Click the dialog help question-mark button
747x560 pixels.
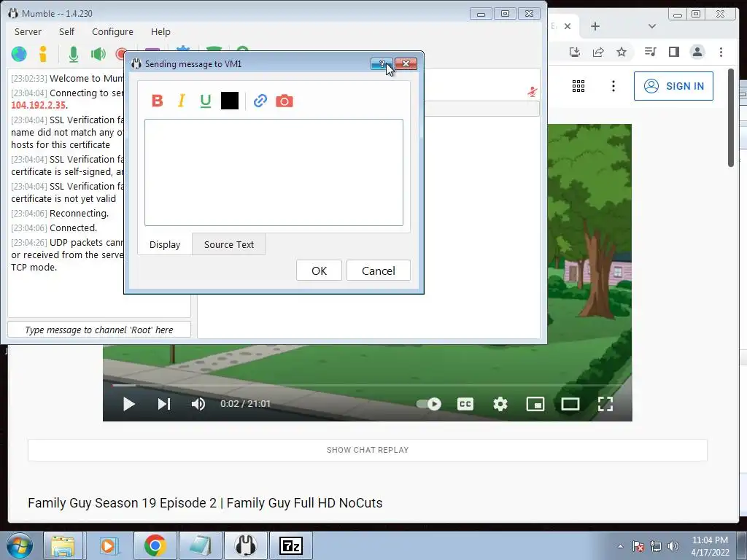[x=382, y=64]
